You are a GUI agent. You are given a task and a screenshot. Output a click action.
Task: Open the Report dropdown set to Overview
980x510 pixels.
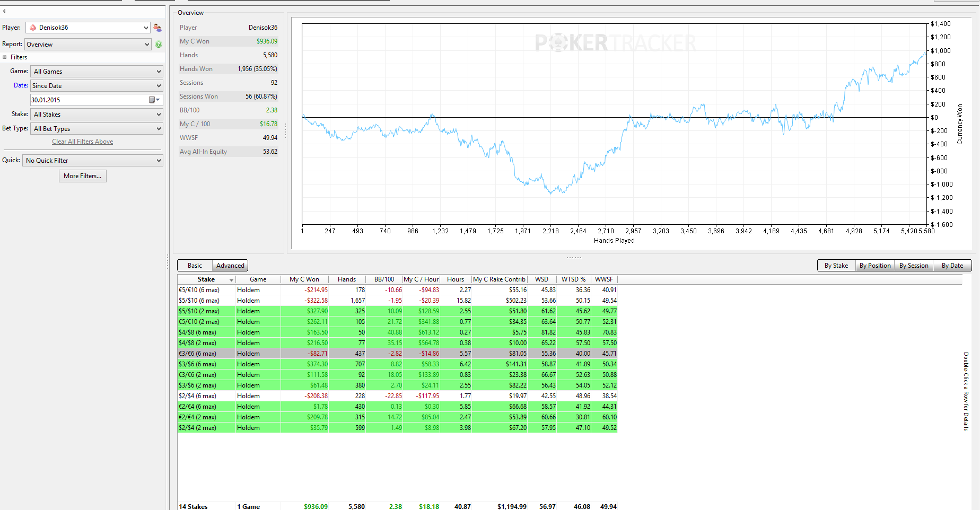click(x=88, y=45)
